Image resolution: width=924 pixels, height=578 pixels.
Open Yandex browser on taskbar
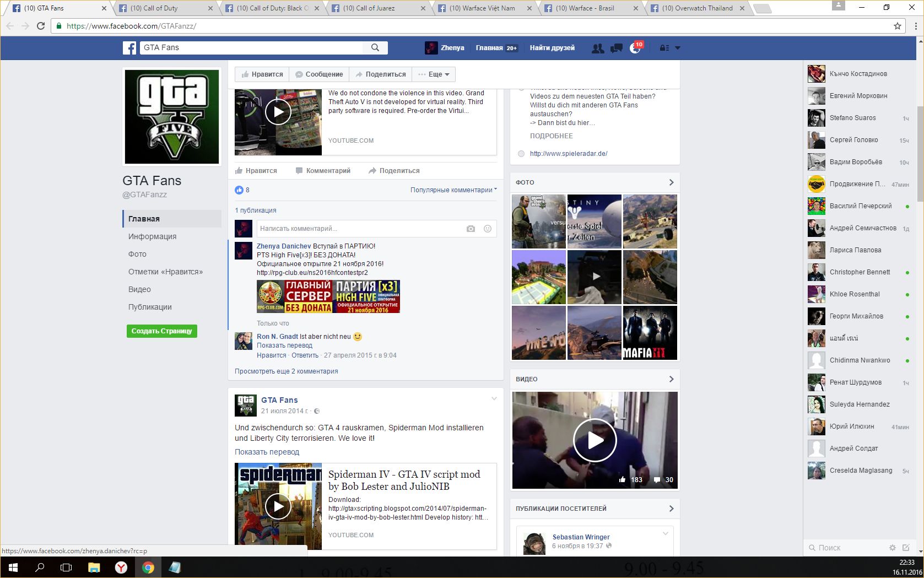pyautogui.click(x=121, y=568)
